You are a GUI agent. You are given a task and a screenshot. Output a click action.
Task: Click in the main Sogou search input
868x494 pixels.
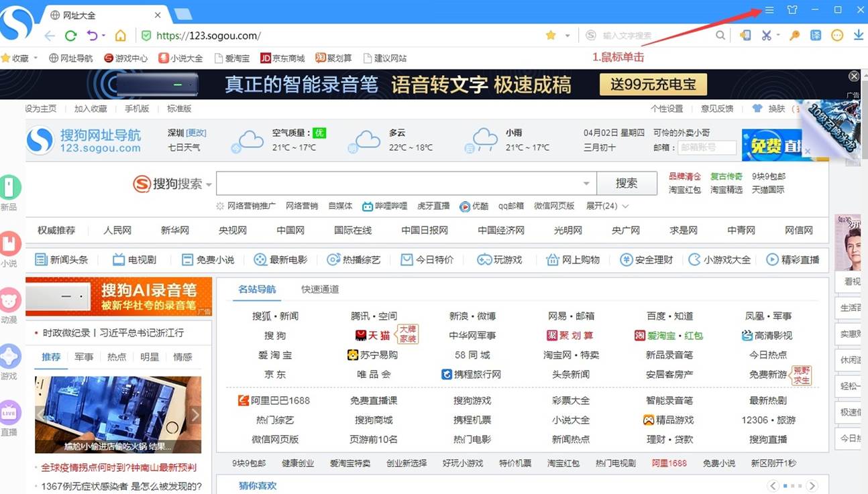pyautogui.click(x=399, y=184)
